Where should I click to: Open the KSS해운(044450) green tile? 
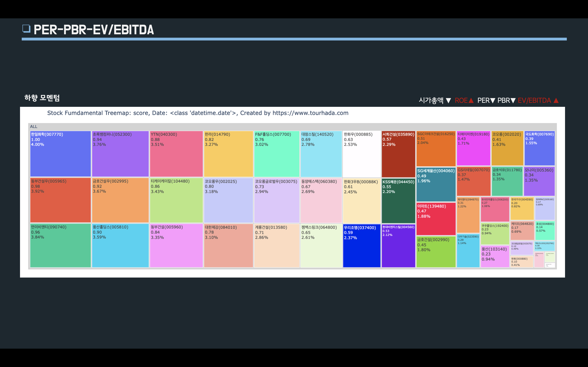click(x=398, y=201)
